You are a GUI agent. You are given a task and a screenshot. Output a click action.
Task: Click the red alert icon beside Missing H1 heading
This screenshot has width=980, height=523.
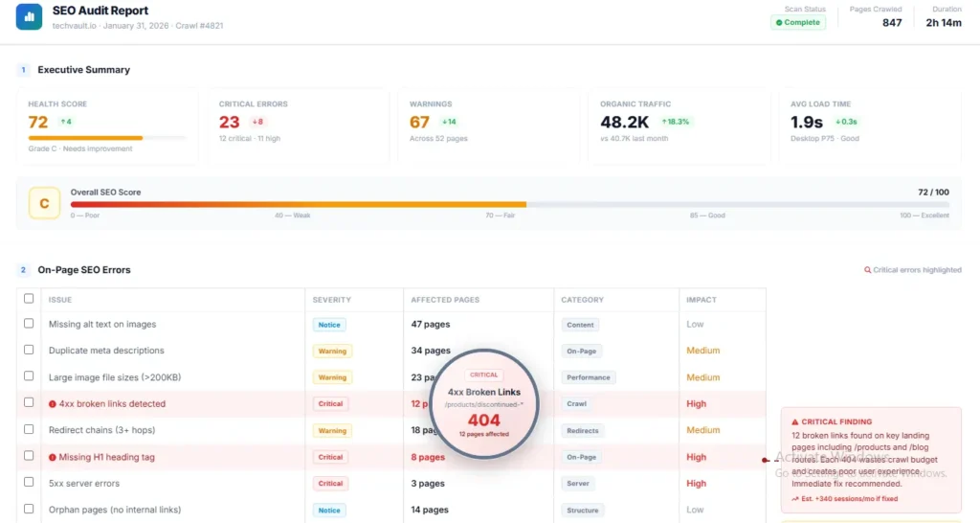(53, 457)
